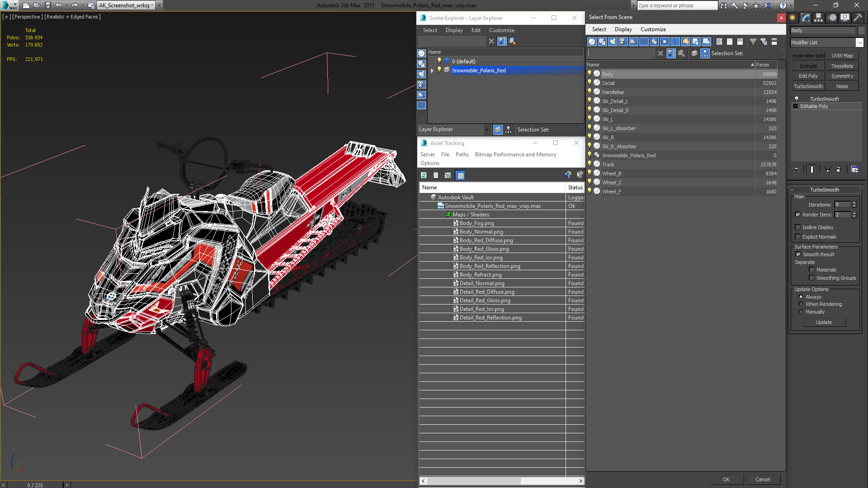Screen dimensions: 868x488
Task: Select When Rendering update option
Action: tap(801, 304)
